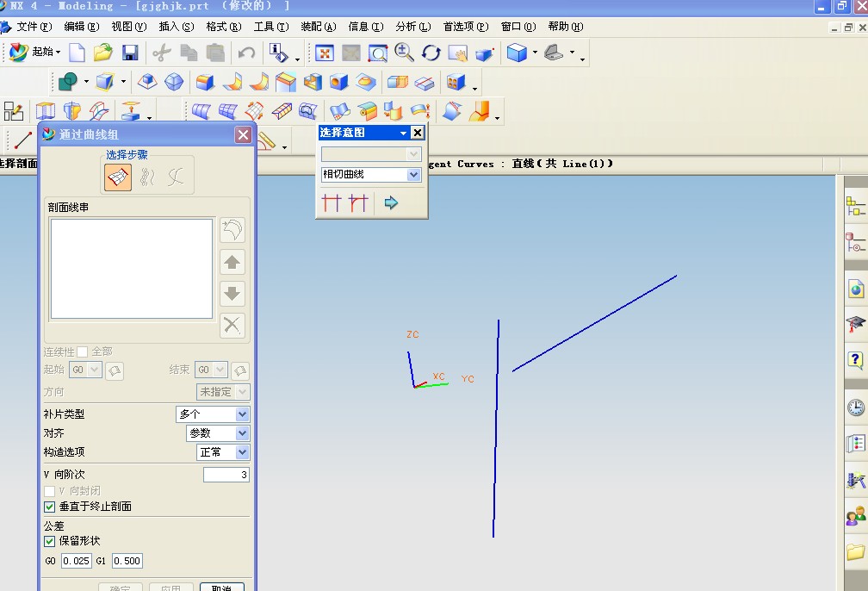Image resolution: width=868 pixels, height=591 pixels.
Task: Toggle the 垂直于终止剖面 checkbox
Action: click(49, 507)
